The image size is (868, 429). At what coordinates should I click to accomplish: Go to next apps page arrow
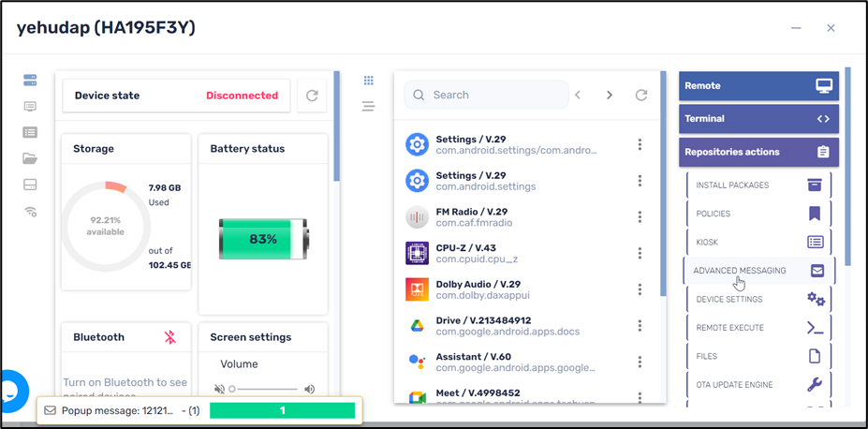click(x=610, y=95)
